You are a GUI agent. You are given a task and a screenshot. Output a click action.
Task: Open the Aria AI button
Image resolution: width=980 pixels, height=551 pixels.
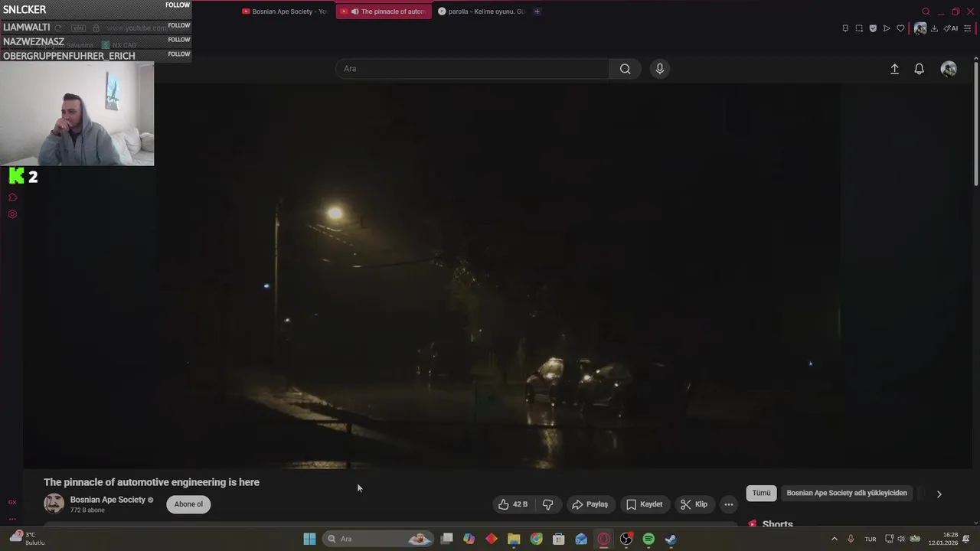(x=951, y=28)
